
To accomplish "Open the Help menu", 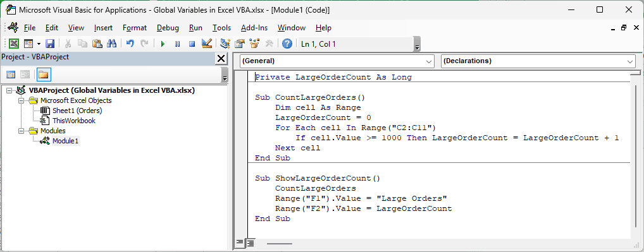I will tap(324, 28).
